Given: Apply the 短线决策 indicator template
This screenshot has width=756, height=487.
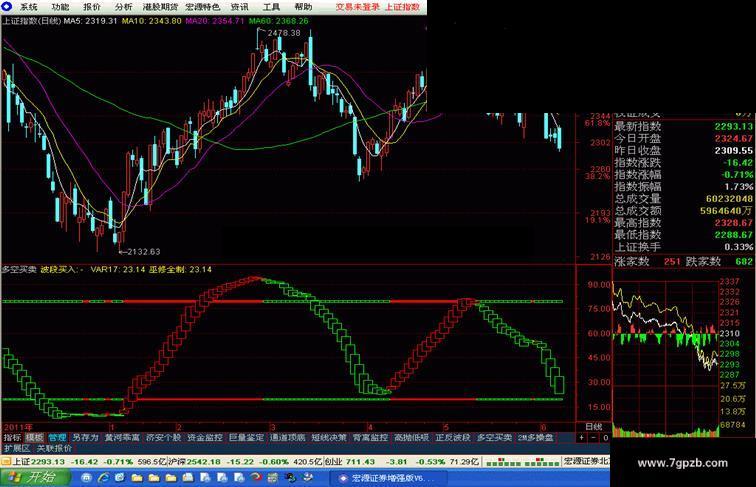Looking at the screenshot, I should point(329,437).
